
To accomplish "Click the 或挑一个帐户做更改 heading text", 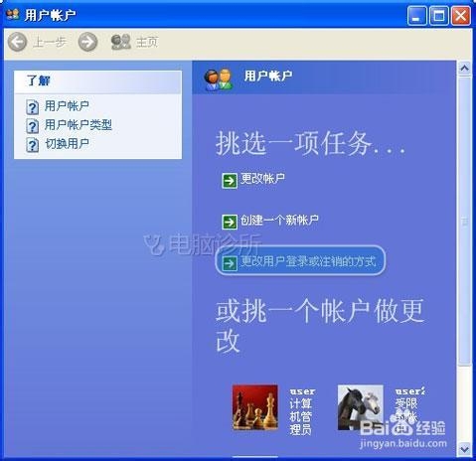I will coord(320,326).
